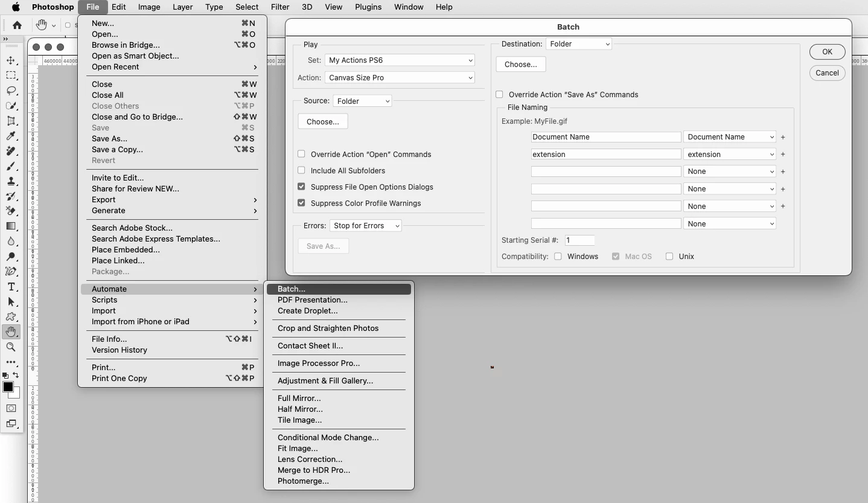Image resolution: width=868 pixels, height=503 pixels.
Task: Click OK in Batch dialog
Action: coord(827,51)
